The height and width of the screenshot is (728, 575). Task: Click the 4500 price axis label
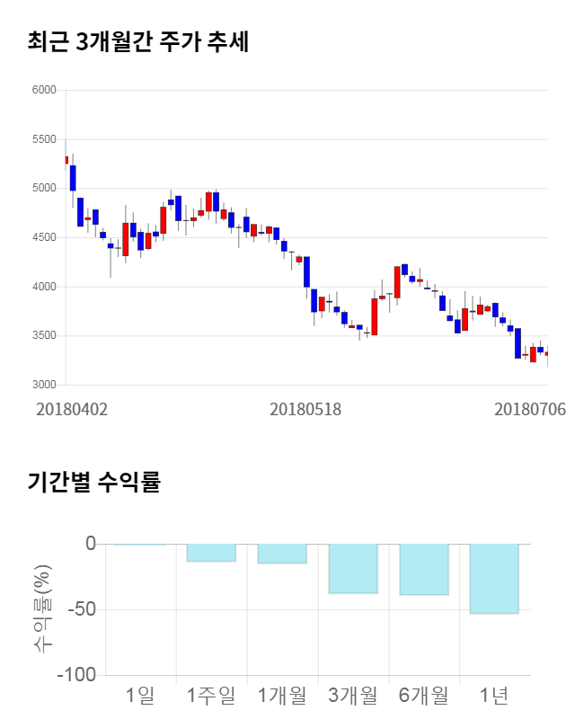pyautogui.click(x=44, y=238)
